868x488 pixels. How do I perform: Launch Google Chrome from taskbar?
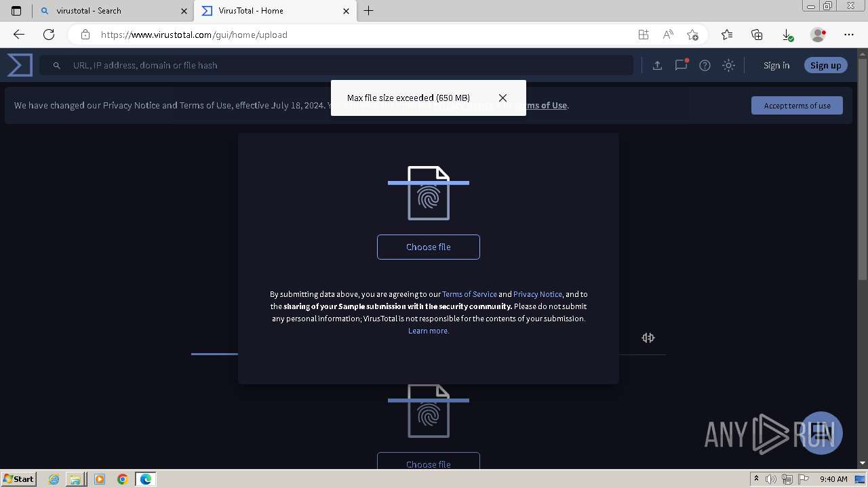coord(123,479)
